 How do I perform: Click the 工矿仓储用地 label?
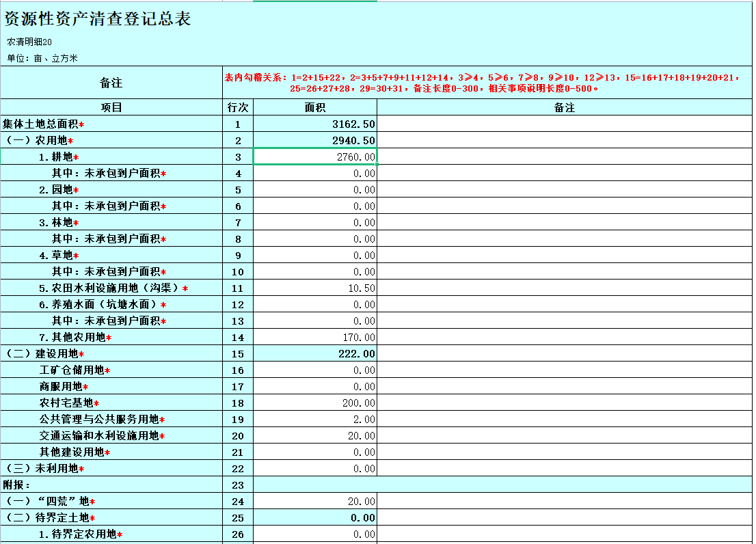(x=75, y=370)
